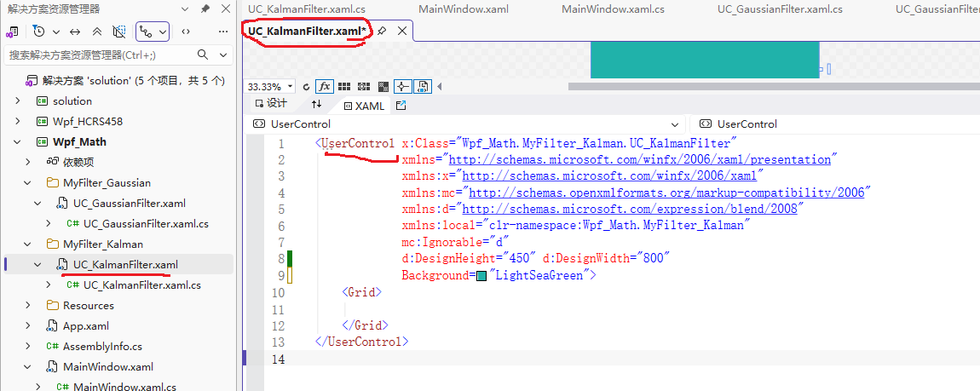The height and width of the screenshot is (391, 980).
Task: Click LightSeaGreen color swatch in code
Action: coord(481,275)
